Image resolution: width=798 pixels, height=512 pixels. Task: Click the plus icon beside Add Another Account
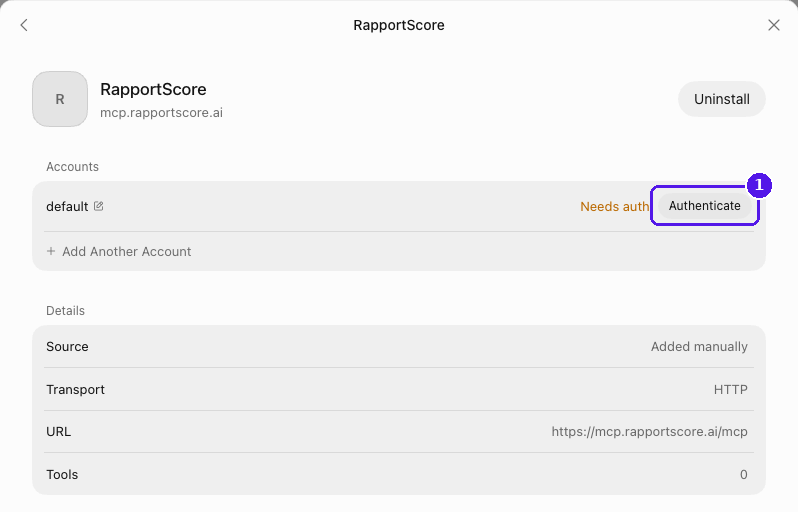51,251
